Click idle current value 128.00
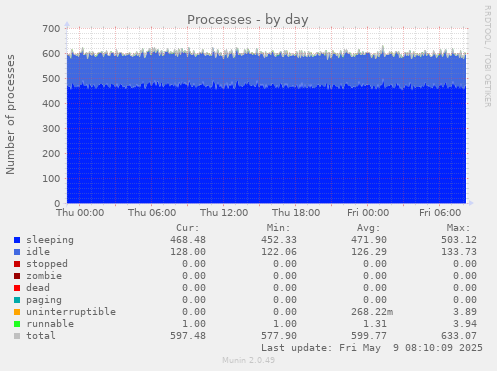497x371 pixels. click(188, 252)
